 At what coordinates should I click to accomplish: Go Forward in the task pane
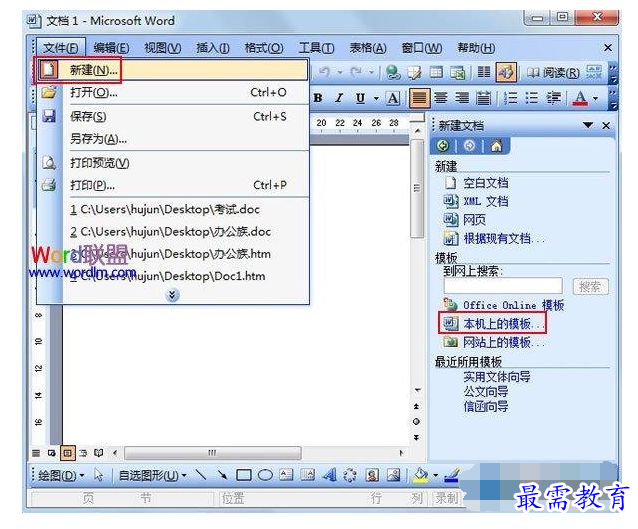[x=469, y=146]
